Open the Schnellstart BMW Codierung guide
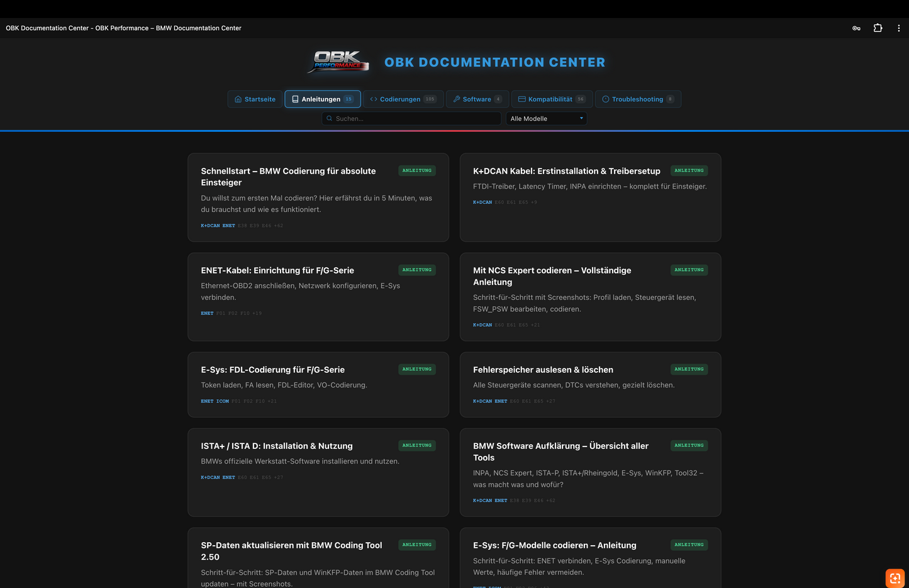 [318, 197]
